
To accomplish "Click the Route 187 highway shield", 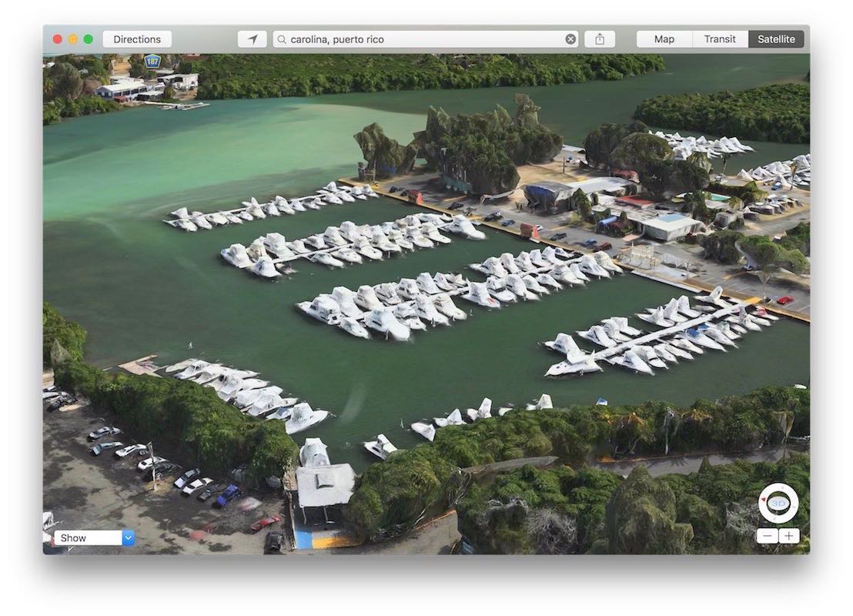I will 152,61.
